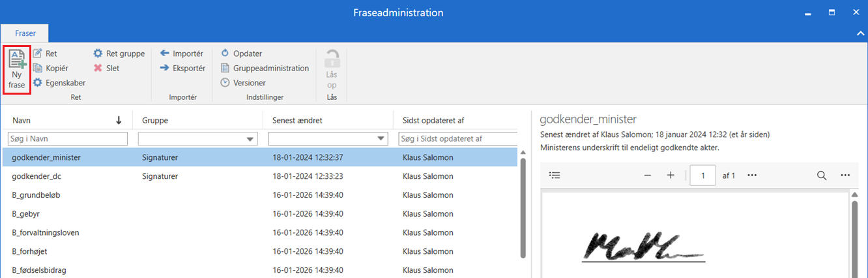Toggle preview table of contents icon
The width and height of the screenshot is (868, 278).
555,175
